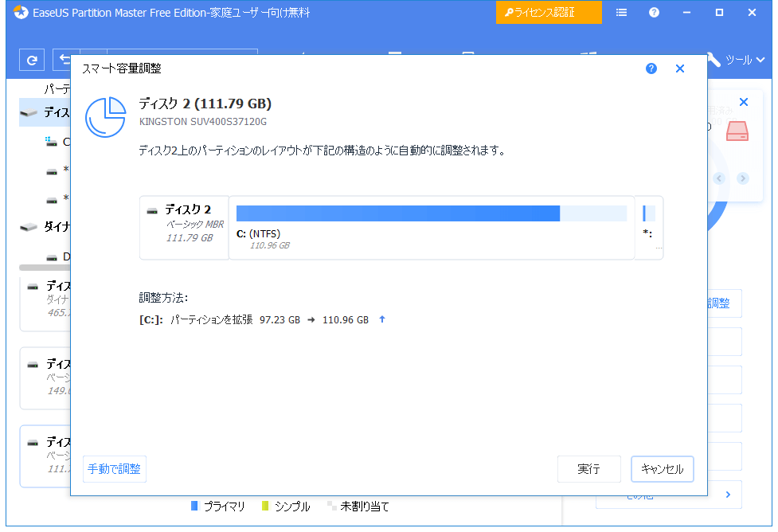
Task: Click ライセンス認証 in the title bar
Action: (549, 12)
